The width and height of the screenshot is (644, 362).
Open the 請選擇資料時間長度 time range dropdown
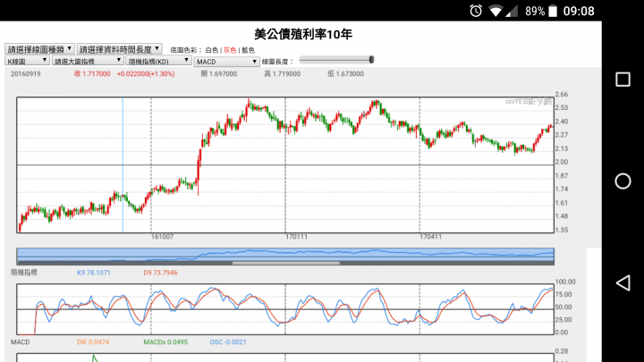(x=119, y=49)
